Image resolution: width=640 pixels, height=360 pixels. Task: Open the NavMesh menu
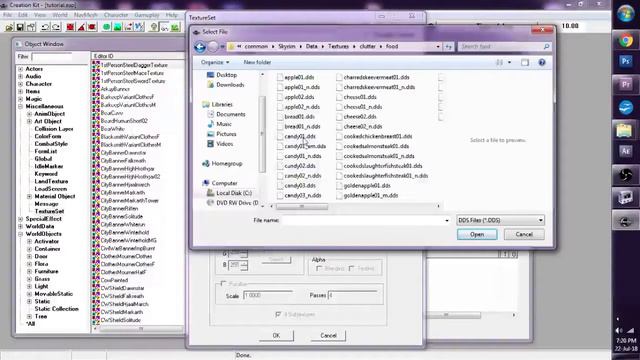(86, 15)
